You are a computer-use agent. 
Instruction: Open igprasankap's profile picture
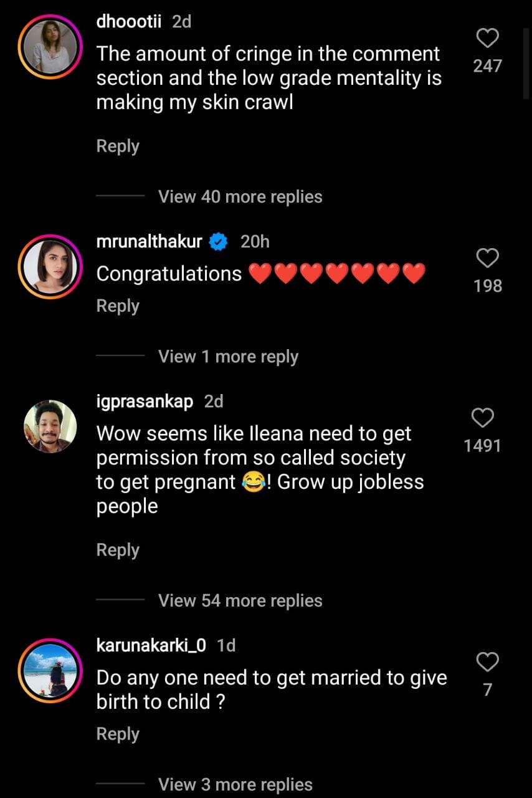tap(49, 426)
